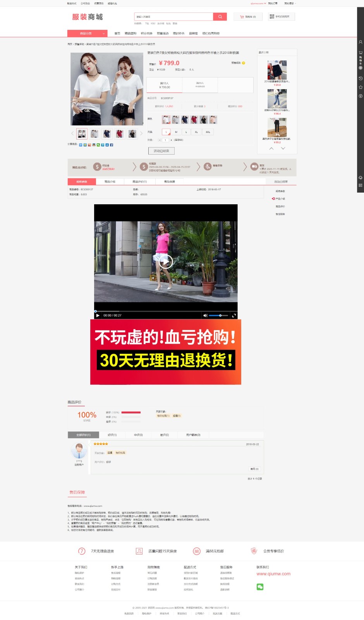Click the 会员专享低价 badge icon
364x620 pixels.
254,551
